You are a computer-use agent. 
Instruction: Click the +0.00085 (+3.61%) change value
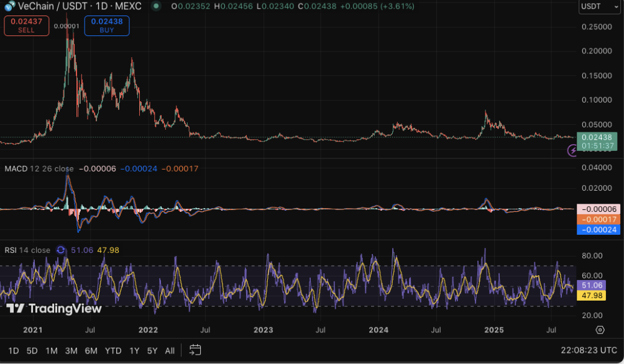pos(377,6)
